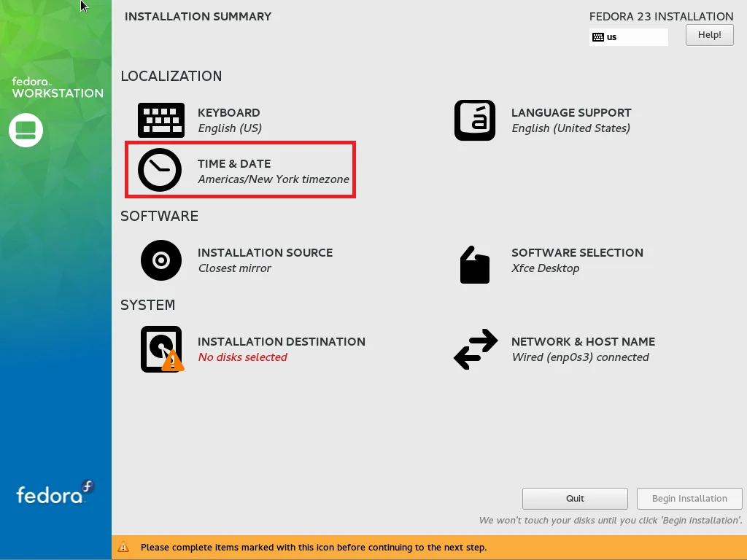Select the NETWORK & HOST NAME heading
Image resolution: width=747 pixels, height=560 pixels.
[583, 342]
